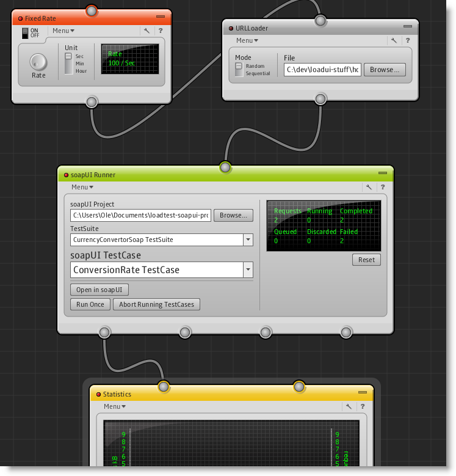This screenshot has height=476, width=456.
Task: Open Fixed Rate settings wrench icon
Action: 147,31
